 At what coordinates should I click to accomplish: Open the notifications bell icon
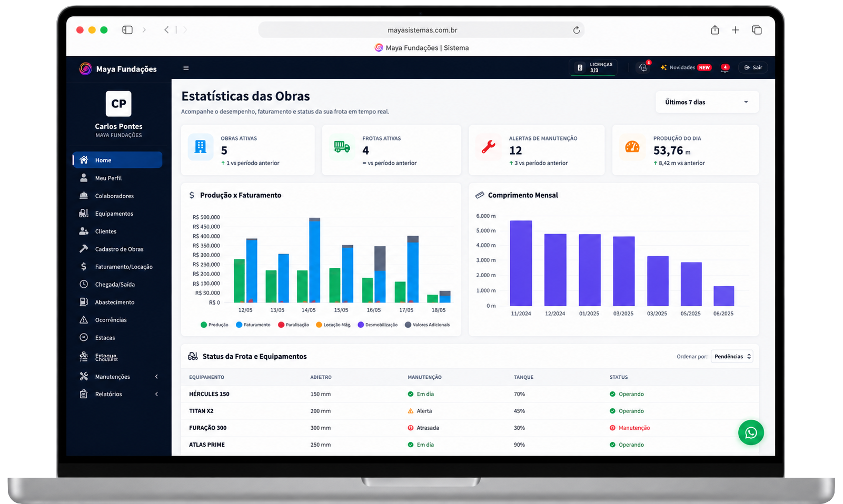pos(643,67)
